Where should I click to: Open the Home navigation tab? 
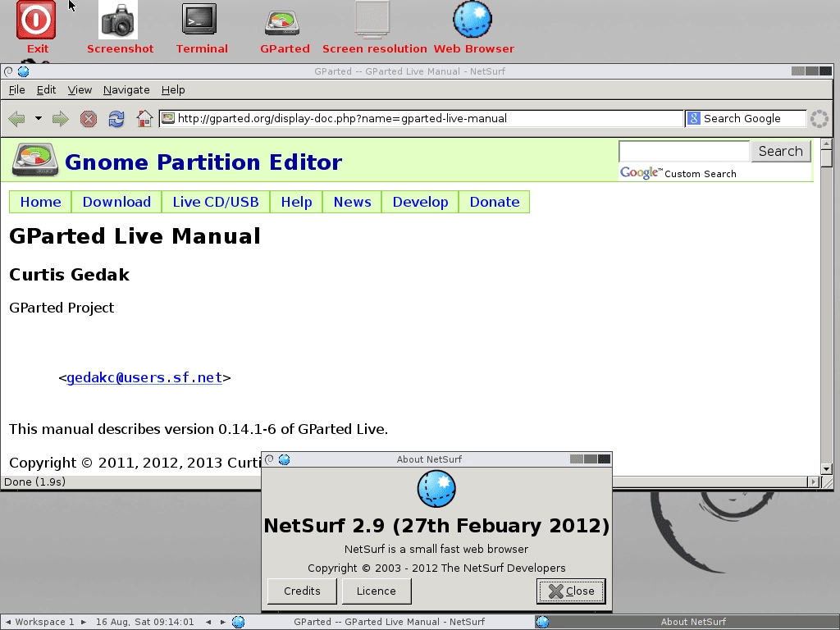click(x=41, y=202)
